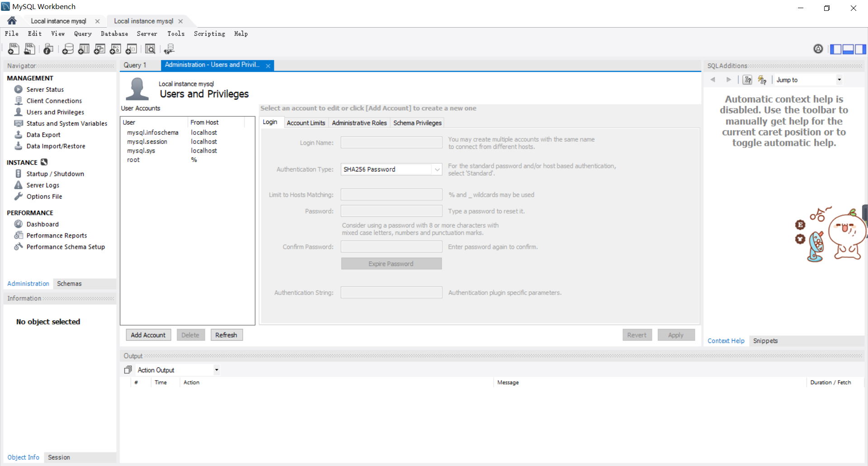Open the Administrative Roles tab

pyautogui.click(x=359, y=123)
